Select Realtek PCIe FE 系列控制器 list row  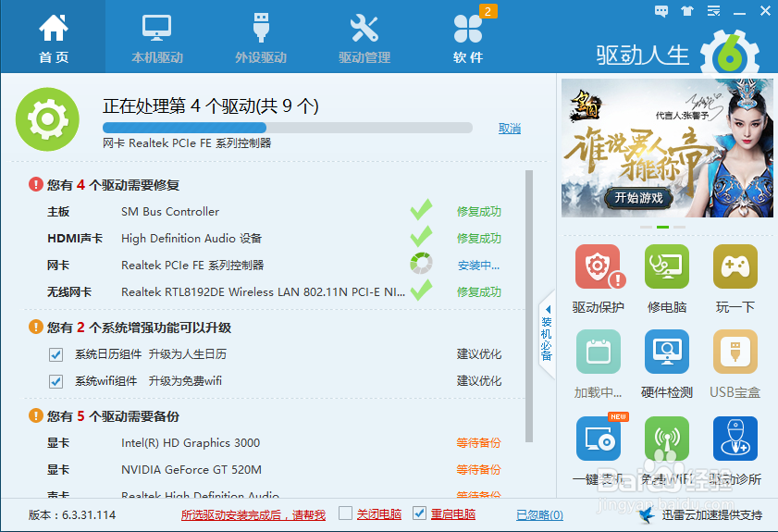point(274,265)
